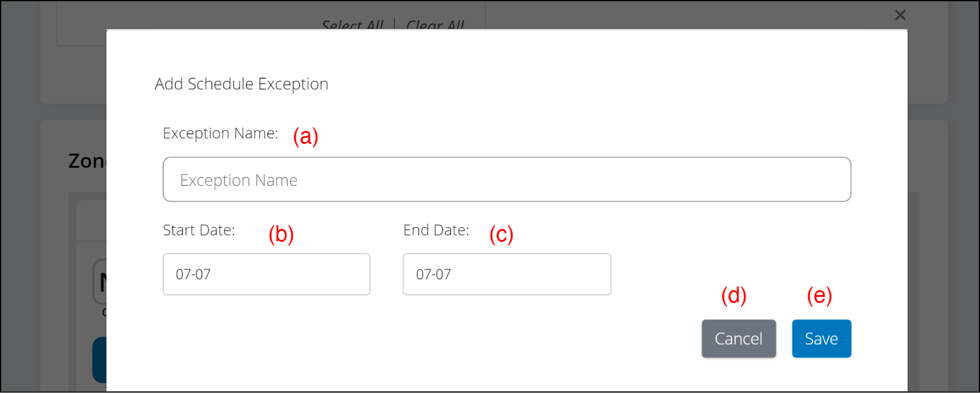Open the End Date field

coord(507,274)
